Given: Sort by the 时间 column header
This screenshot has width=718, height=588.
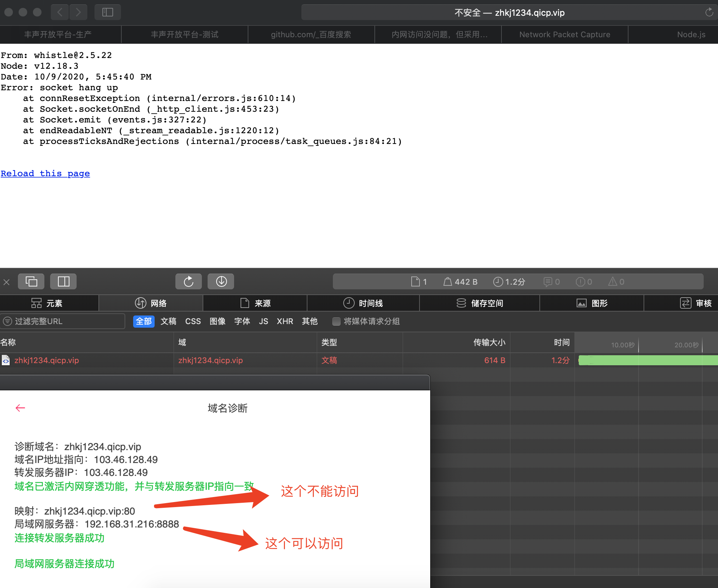Looking at the screenshot, I should (x=542, y=342).
